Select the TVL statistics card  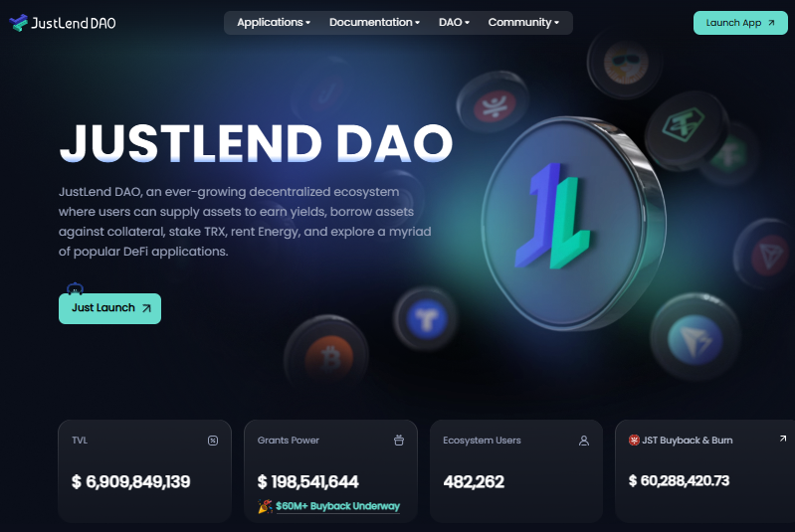tap(145, 470)
